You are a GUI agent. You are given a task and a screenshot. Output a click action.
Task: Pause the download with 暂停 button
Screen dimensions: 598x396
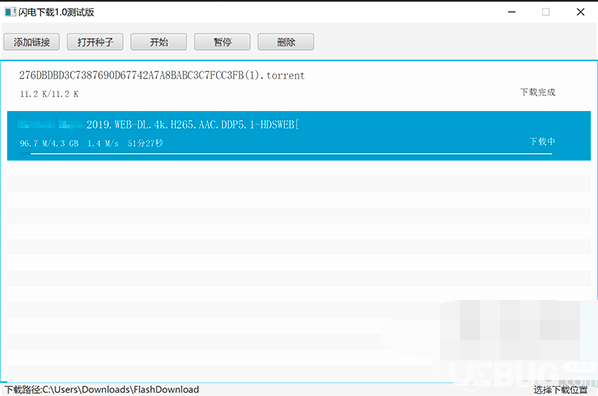click(222, 42)
